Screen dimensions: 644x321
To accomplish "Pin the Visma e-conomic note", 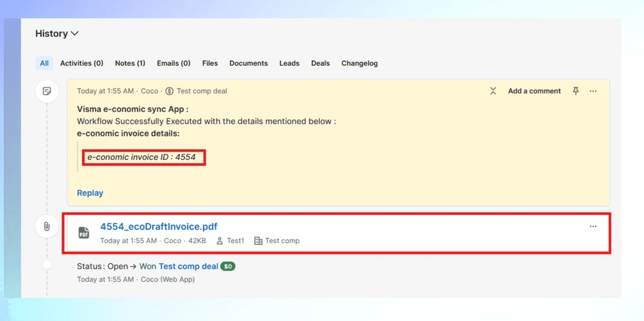I will pyautogui.click(x=576, y=91).
